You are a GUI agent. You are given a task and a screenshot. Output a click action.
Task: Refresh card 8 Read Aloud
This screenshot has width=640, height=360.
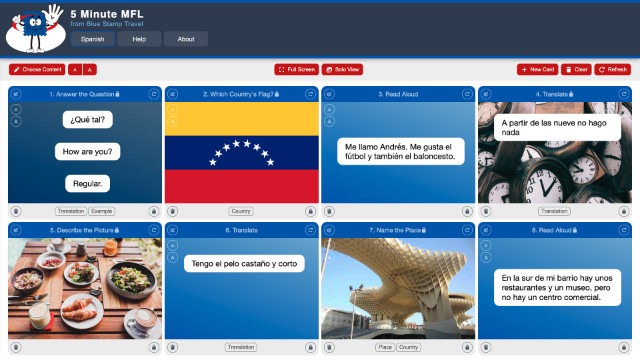point(624,230)
